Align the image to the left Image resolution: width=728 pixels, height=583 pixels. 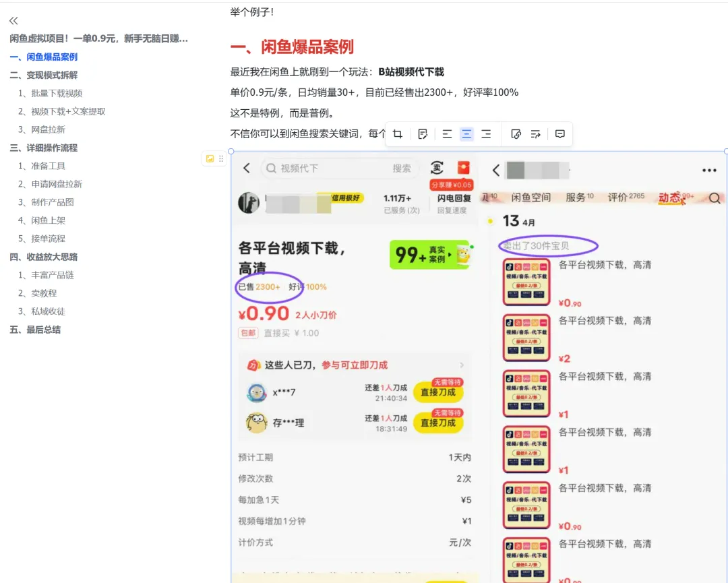447,134
